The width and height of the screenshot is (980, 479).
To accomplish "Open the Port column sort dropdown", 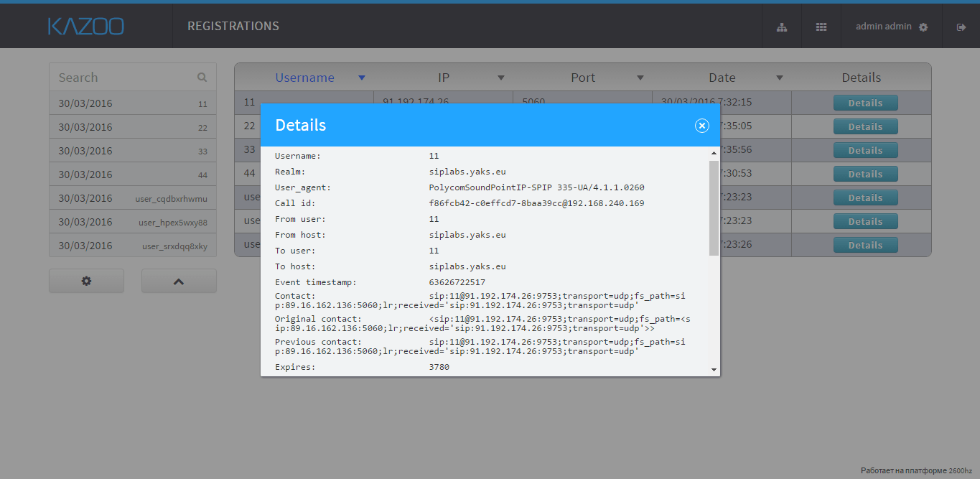I will point(640,78).
